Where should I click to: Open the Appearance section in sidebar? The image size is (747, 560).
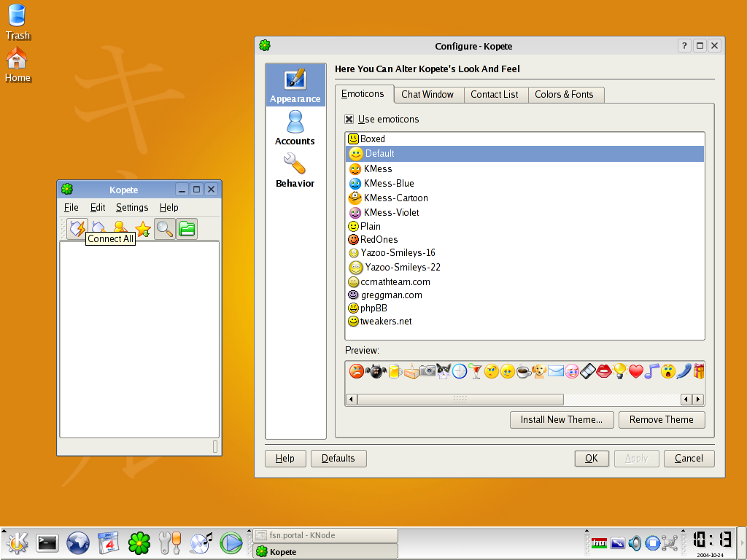tap(295, 85)
